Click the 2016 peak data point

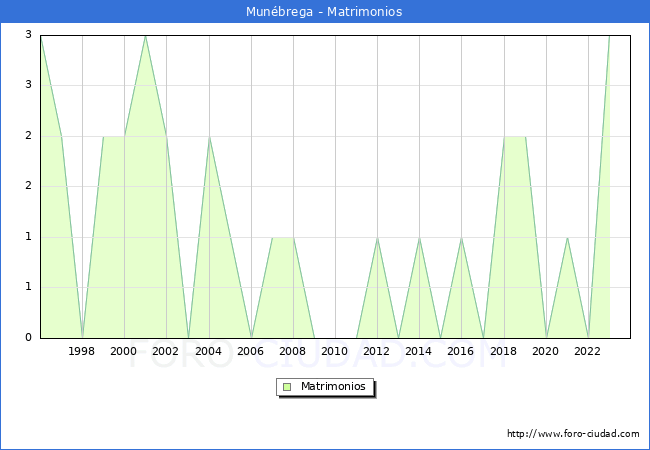click(461, 238)
